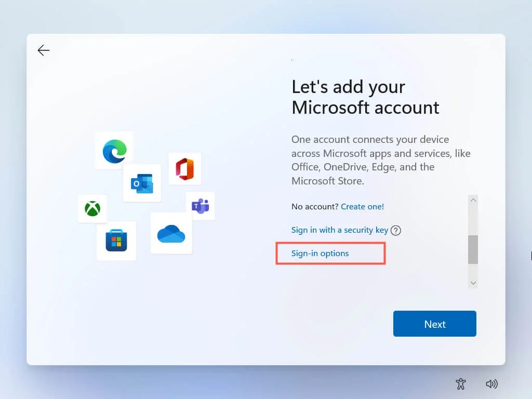The image size is (532, 399).
Task: Select the Microsoft Edge icon
Action: 114,150
